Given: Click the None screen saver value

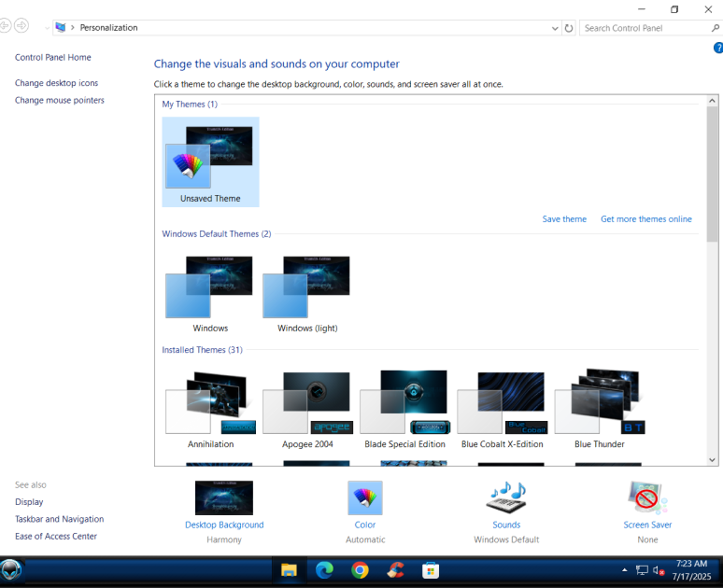Looking at the screenshot, I should 647,539.
